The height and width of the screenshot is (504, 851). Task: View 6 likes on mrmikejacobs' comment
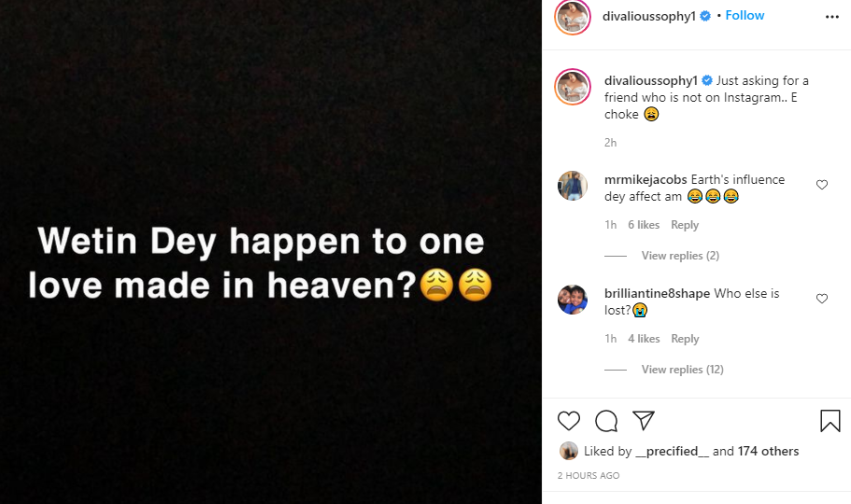644,225
